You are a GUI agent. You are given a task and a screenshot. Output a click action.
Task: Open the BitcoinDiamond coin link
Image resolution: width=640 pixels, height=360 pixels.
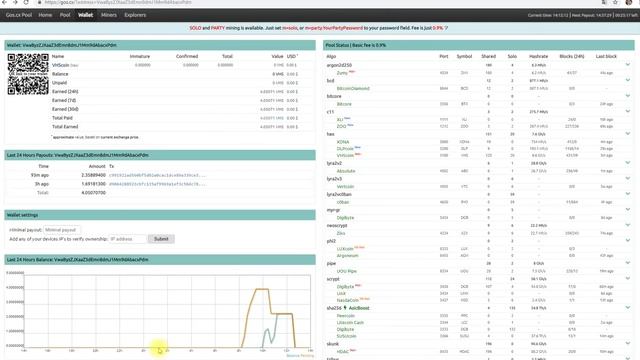pyautogui.click(x=353, y=89)
